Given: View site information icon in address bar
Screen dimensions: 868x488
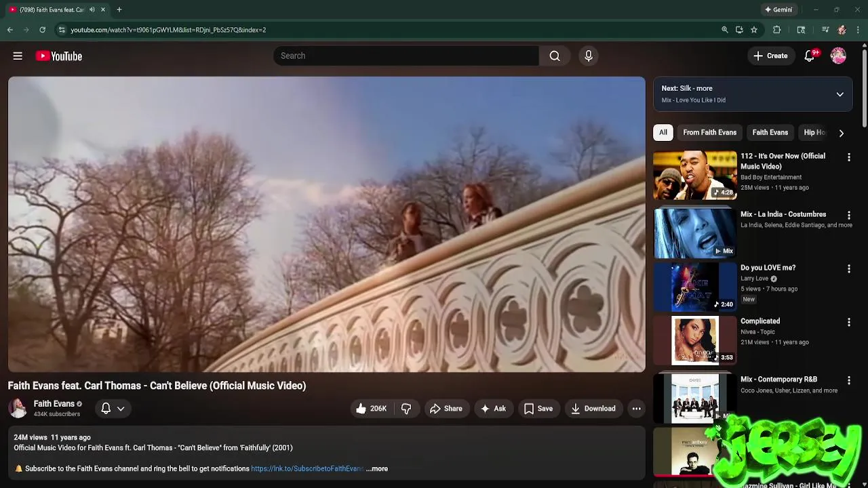Looking at the screenshot, I should (62, 30).
